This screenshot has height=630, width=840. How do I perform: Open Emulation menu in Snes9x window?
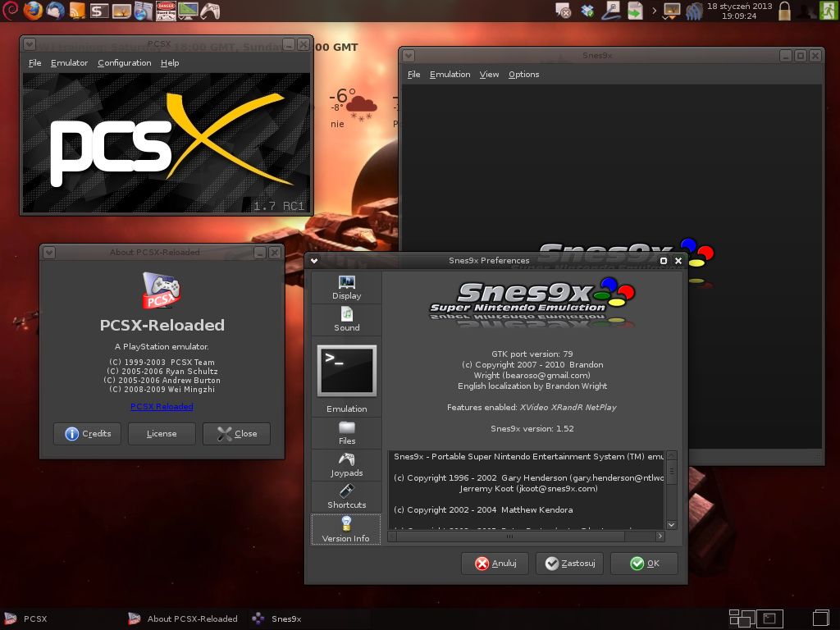(x=450, y=75)
